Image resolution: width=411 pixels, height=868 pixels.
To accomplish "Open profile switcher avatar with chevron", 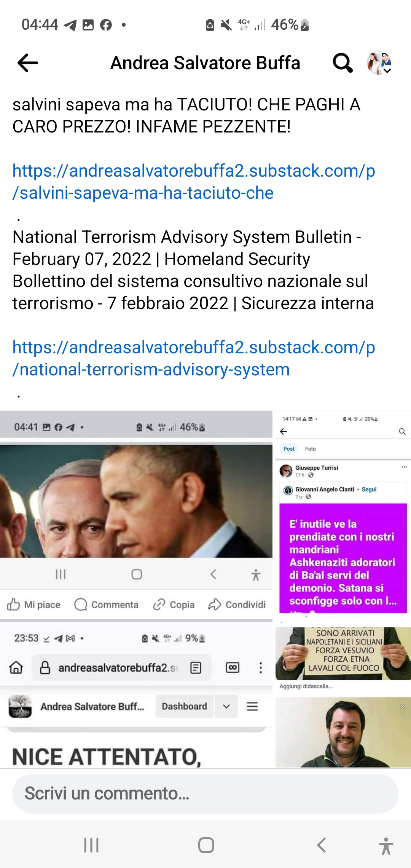I will coord(379,63).
